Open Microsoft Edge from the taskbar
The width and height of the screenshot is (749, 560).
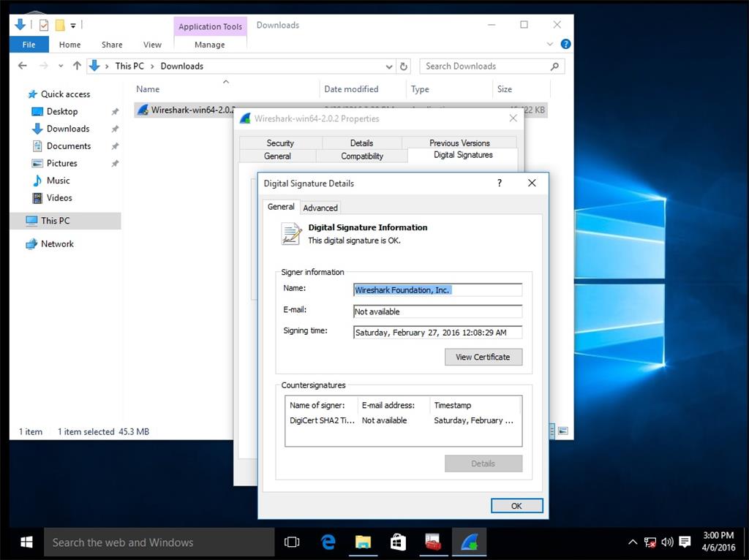[328, 542]
